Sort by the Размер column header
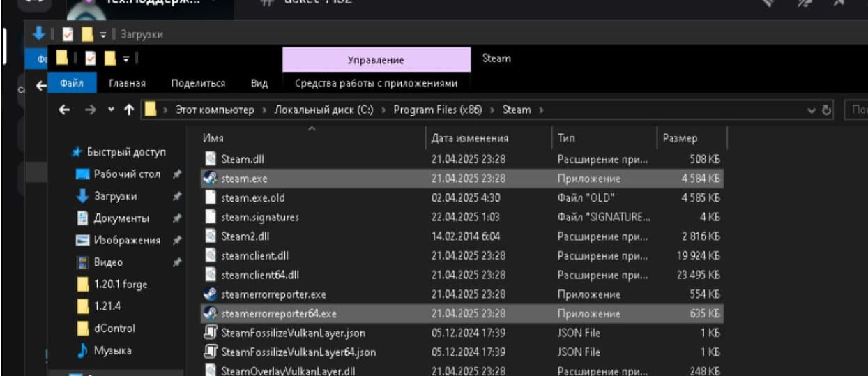Viewport: 868px width, 376px height. [681, 139]
